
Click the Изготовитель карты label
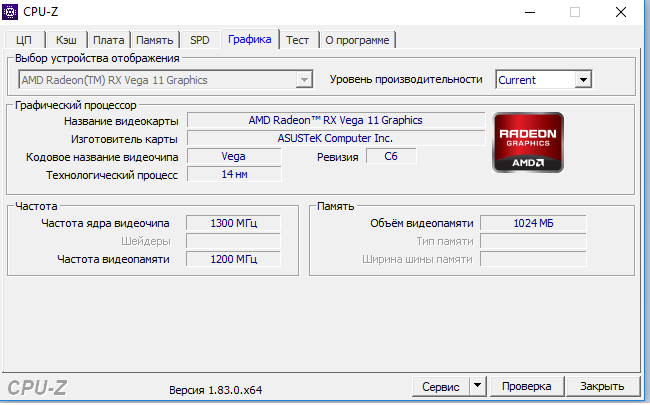pos(124,139)
